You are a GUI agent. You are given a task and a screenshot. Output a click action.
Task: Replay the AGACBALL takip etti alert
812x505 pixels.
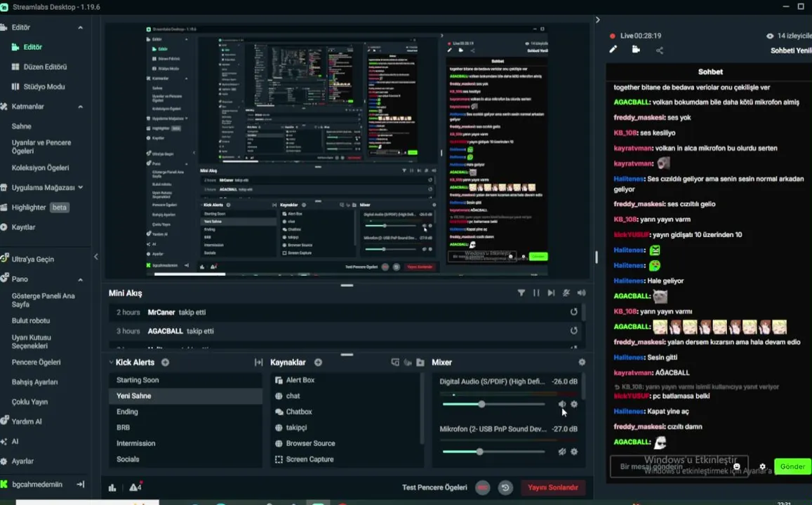(x=574, y=330)
